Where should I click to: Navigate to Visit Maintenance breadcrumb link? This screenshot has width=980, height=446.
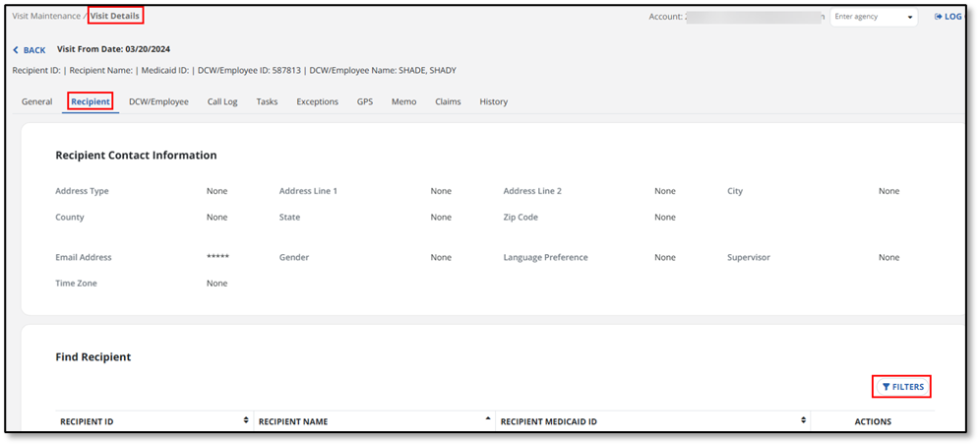point(47,16)
